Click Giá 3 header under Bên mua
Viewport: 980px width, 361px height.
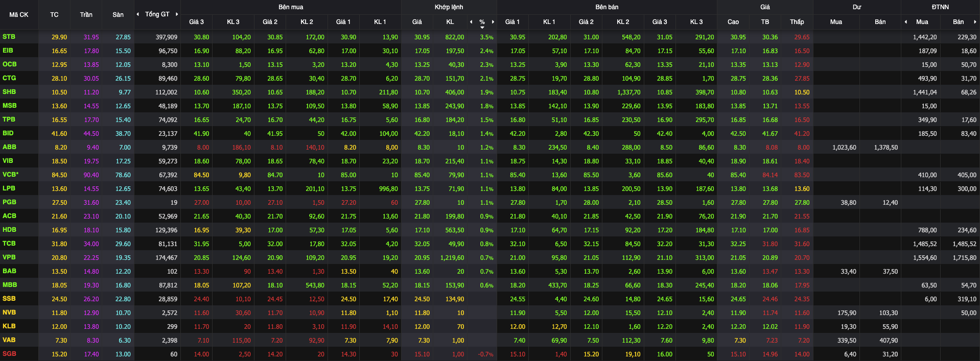196,22
